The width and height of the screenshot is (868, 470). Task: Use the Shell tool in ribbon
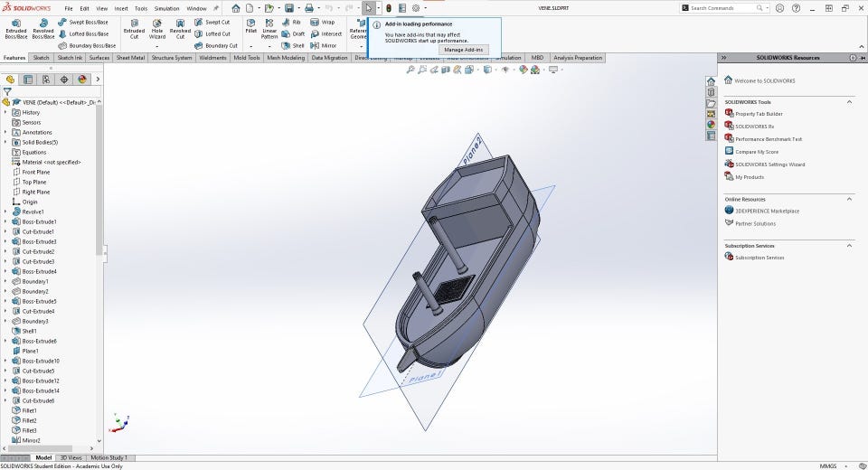coord(293,45)
